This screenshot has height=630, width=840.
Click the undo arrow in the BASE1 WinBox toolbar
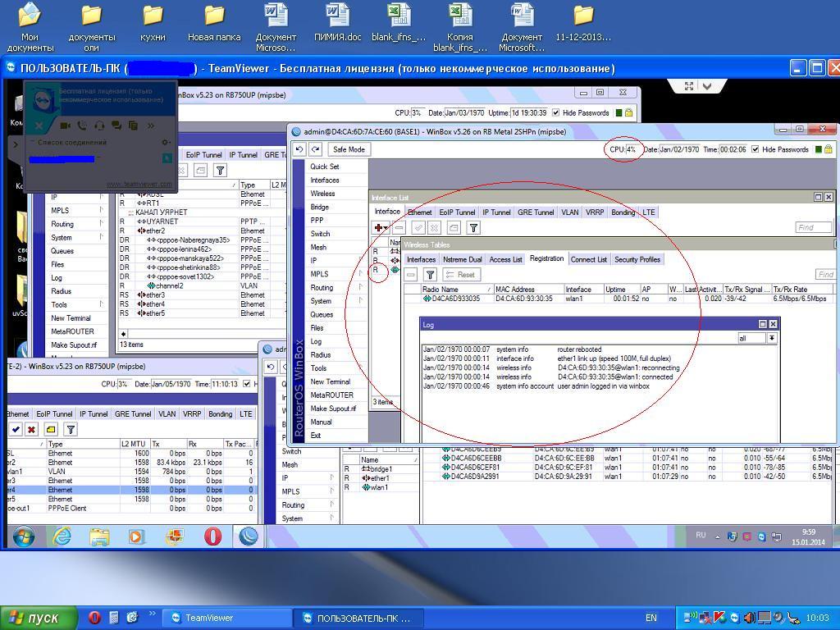pyautogui.click(x=299, y=149)
